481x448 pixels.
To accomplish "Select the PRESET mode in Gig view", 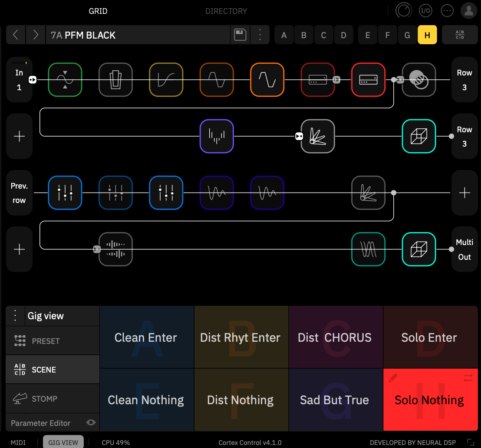I will [x=53, y=341].
